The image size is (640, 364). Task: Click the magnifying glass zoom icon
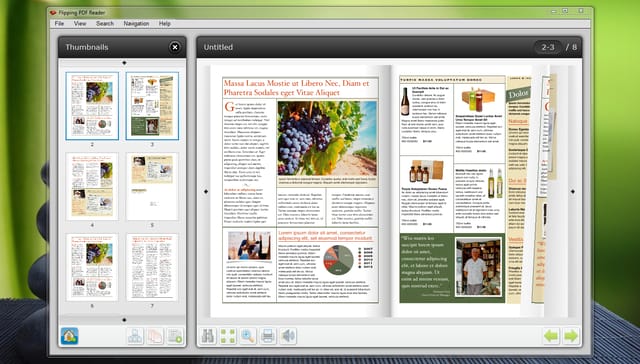coord(248,336)
